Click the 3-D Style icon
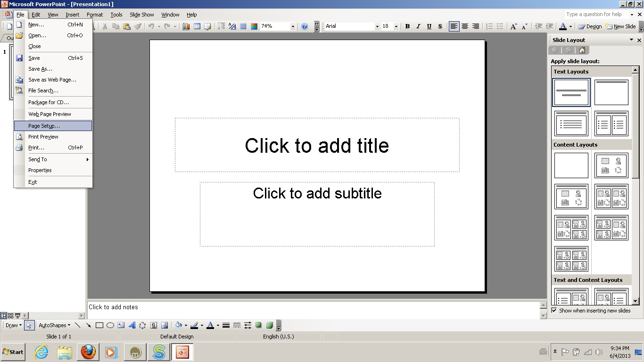 [269, 325]
